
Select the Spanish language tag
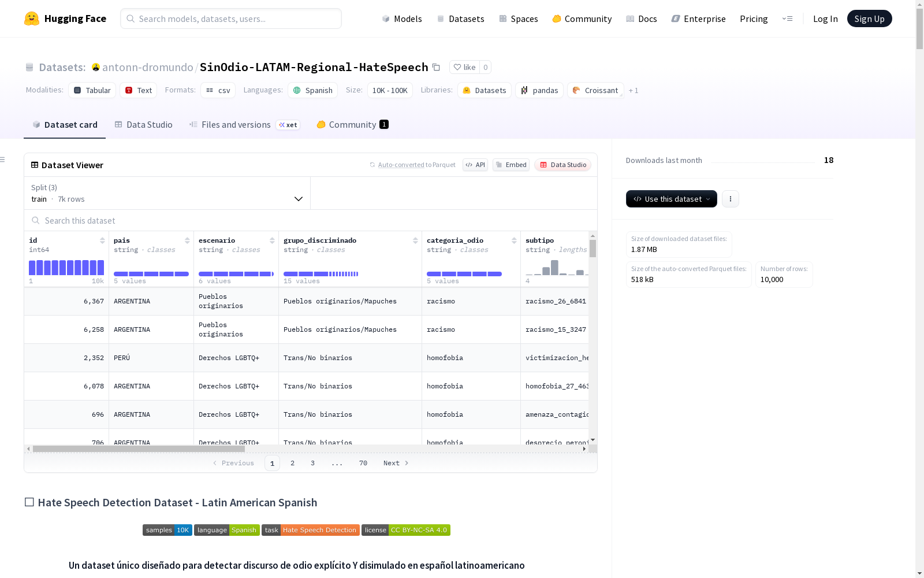[x=313, y=90]
